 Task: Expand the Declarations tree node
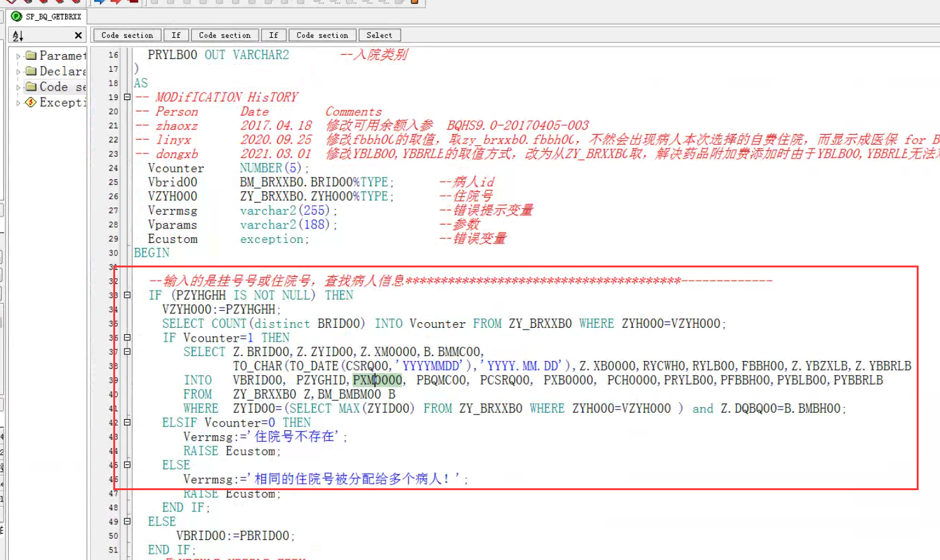18,72
